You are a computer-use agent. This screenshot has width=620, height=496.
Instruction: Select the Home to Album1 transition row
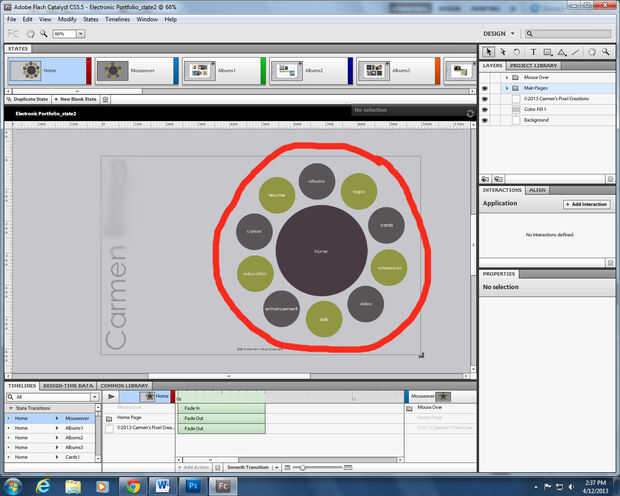pyautogui.click(x=50, y=428)
